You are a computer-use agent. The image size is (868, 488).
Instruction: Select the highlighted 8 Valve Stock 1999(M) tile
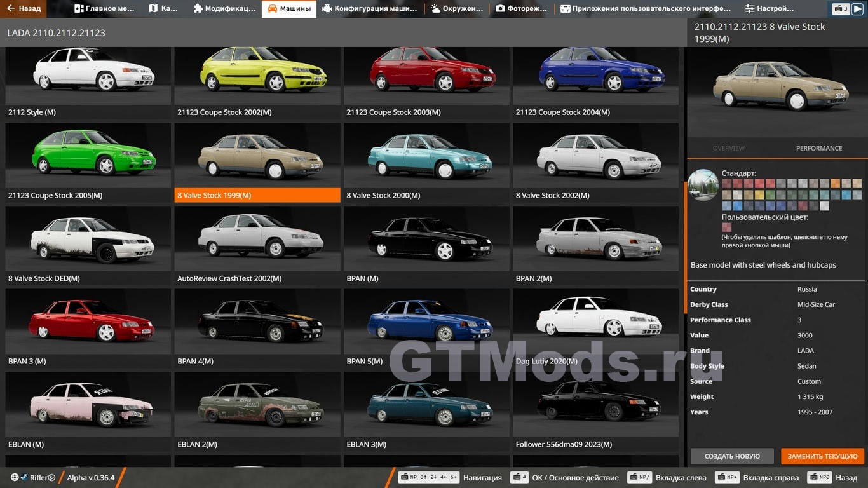257,163
